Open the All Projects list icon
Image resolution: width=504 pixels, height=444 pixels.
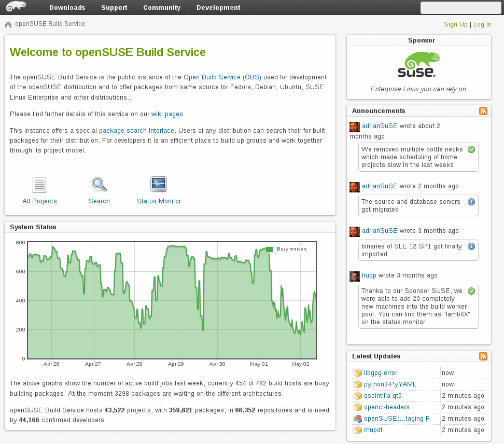(39, 185)
